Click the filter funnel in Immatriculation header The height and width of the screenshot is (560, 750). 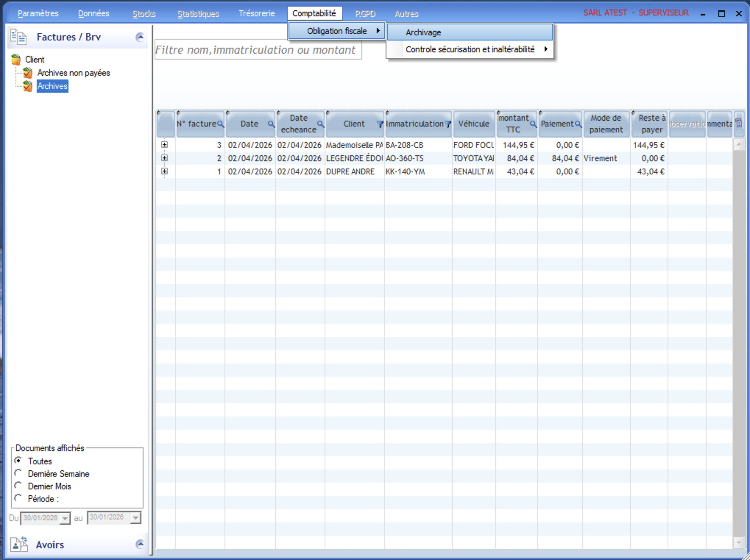click(447, 124)
